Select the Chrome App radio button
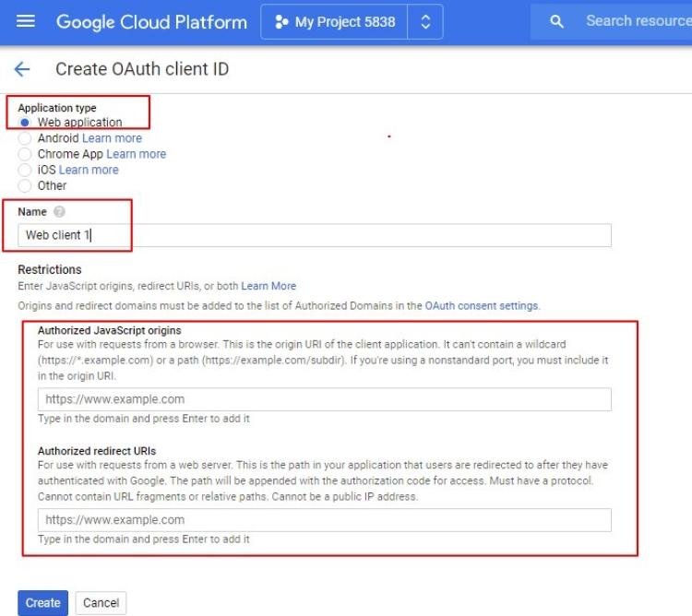 (25, 154)
